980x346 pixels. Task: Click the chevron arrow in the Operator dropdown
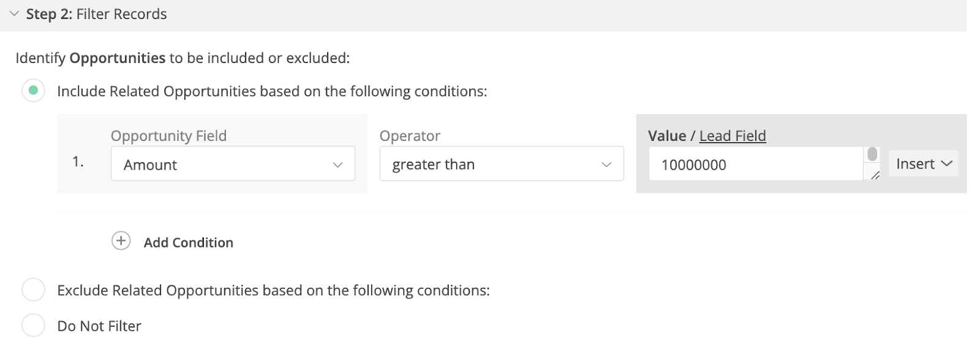click(x=606, y=165)
